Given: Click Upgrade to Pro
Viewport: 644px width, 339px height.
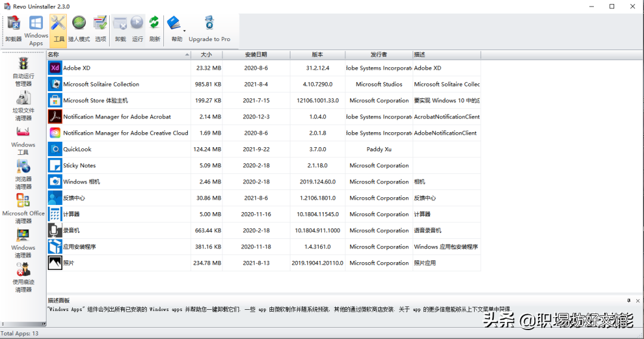Looking at the screenshot, I should tap(209, 29).
